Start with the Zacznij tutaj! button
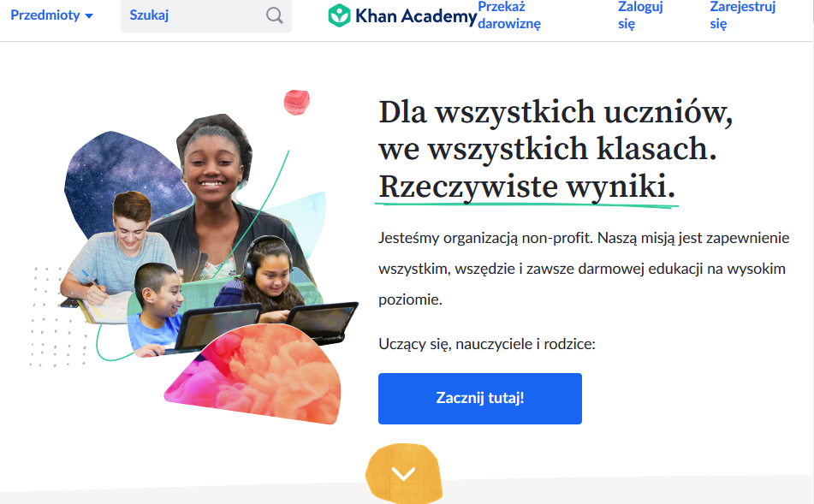 tap(479, 399)
